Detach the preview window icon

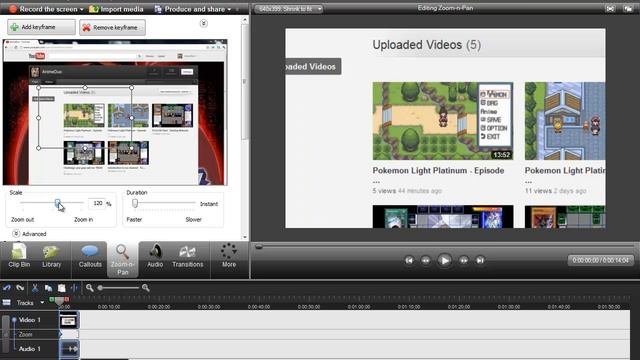[628, 9]
